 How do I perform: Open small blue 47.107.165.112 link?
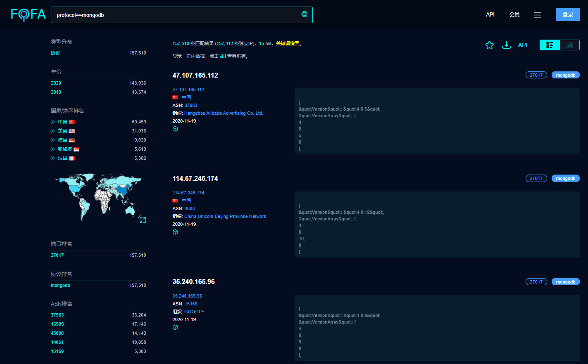click(188, 90)
